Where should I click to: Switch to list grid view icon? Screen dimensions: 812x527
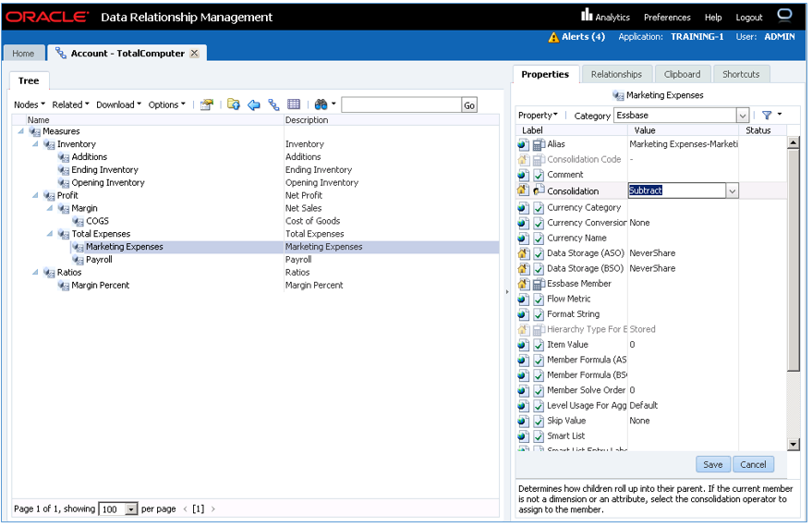(294, 104)
